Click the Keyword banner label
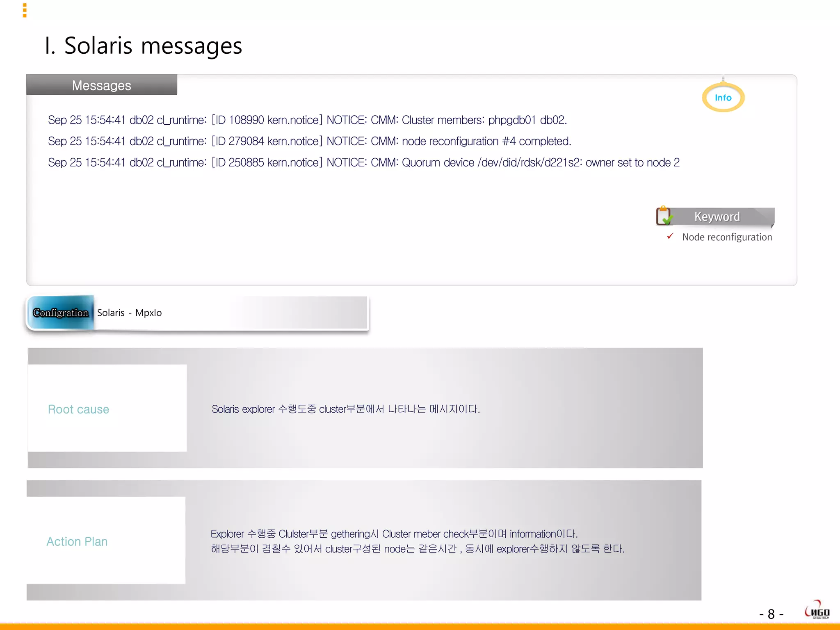The width and height of the screenshot is (840, 630). 717,216
